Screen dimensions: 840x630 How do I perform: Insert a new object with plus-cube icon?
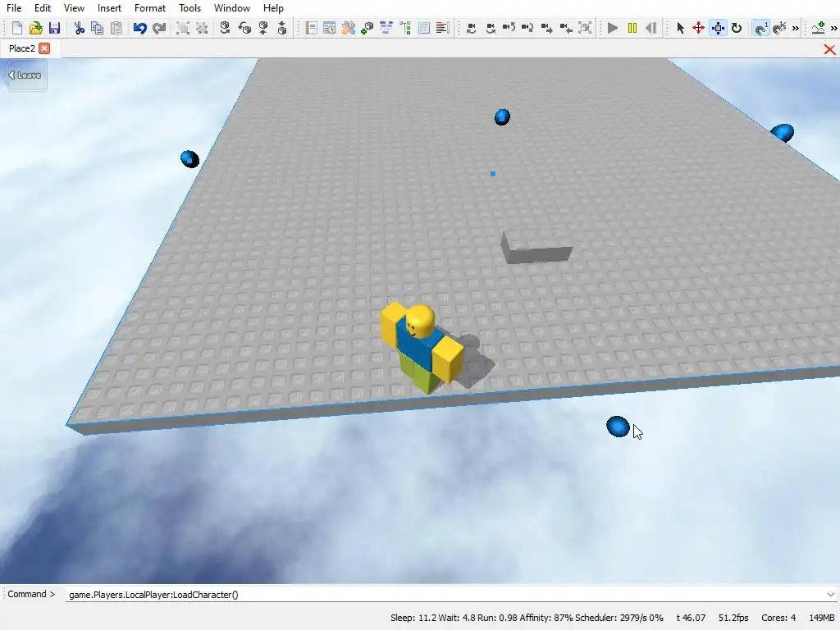pyautogui.click(x=367, y=28)
